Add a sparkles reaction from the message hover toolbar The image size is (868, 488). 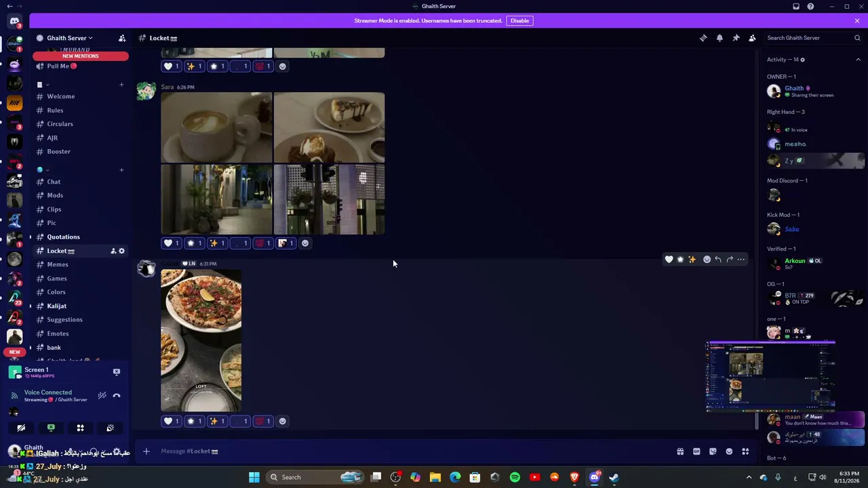pyautogui.click(x=692, y=260)
